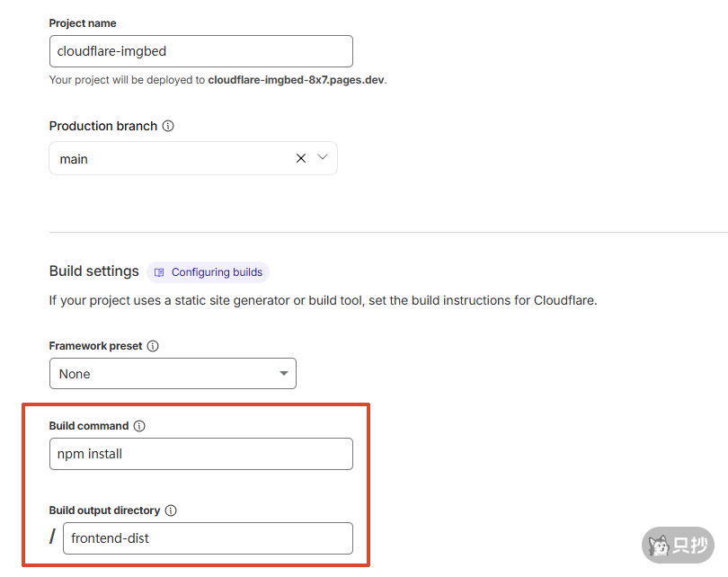Viewport: 728px width, 577px height.
Task: Click the watermark logo badge
Action: [678, 545]
